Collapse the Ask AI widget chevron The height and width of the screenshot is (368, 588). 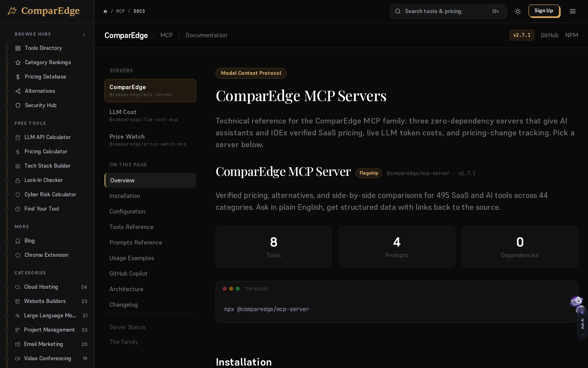[x=582, y=335]
